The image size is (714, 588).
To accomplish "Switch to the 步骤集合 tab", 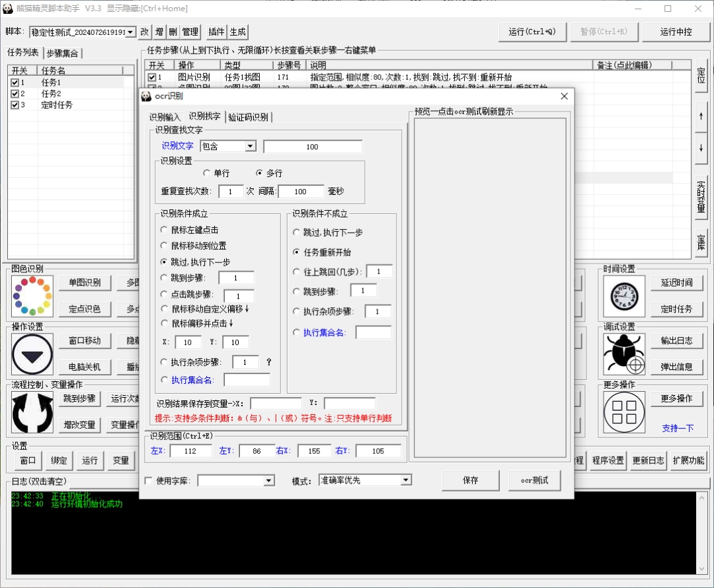I will point(63,53).
